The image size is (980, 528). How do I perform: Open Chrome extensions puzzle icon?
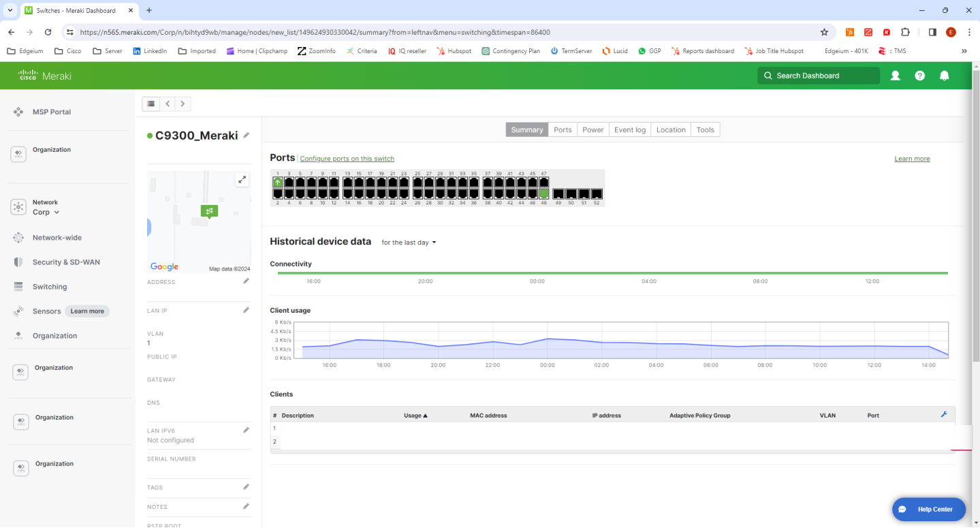pyautogui.click(x=905, y=32)
